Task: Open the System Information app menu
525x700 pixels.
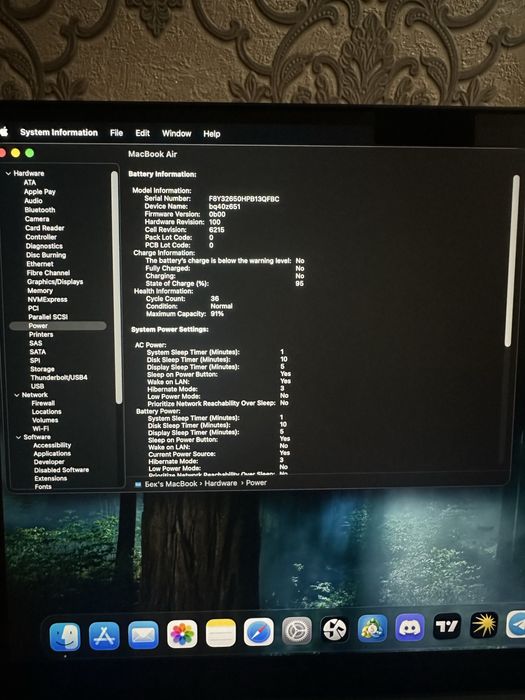Action: pyautogui.click(x=59, y=133)
